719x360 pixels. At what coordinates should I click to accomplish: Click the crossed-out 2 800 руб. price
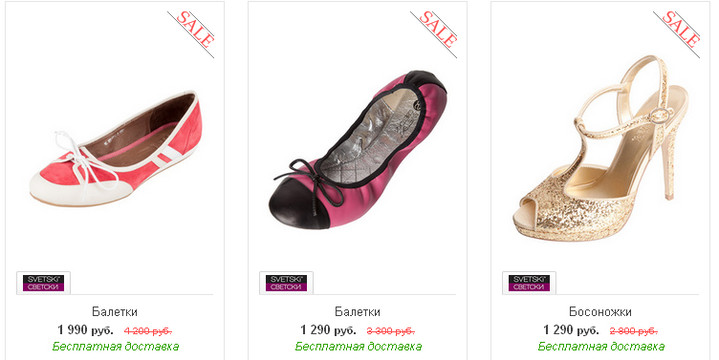pyautogui.click(x=634, y=331)
